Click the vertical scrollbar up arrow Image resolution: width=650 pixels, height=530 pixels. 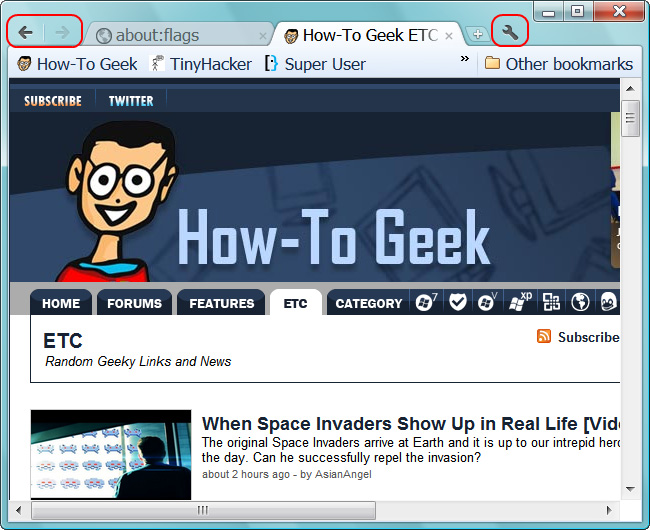coord(631,88)
